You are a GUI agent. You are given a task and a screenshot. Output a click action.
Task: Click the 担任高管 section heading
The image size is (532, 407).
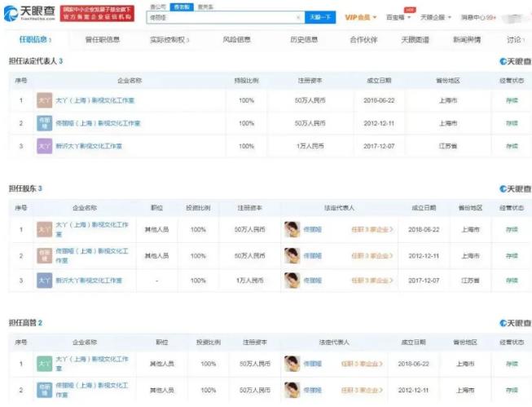pyautogui.click(x=25, y=323)
